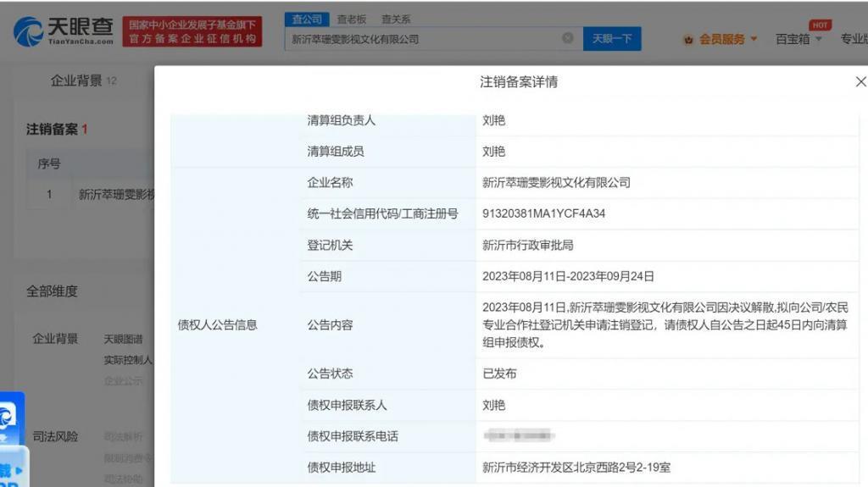Click 已发布 announcement status value
This screenshot has height=487, width=868.
[x=499, y=374]
